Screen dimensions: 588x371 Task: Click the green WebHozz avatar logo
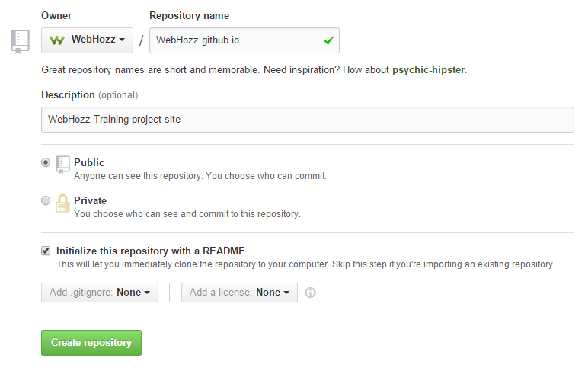57,40
